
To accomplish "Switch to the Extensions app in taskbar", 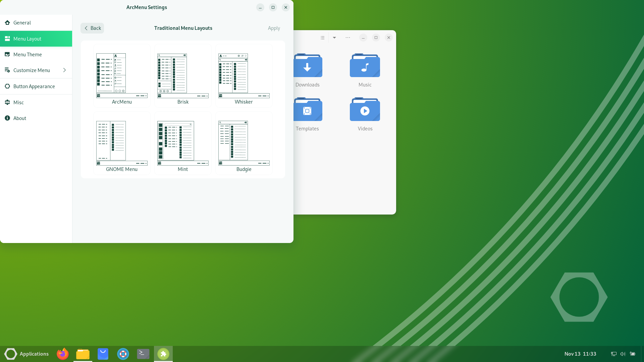I will click(x=163, y=354).
